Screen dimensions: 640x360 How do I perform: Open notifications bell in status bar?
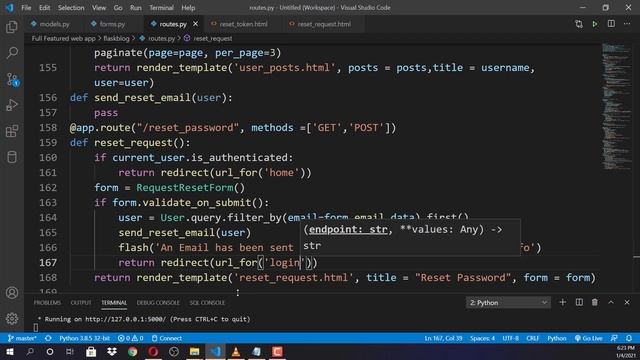click(x=629, y=338)
